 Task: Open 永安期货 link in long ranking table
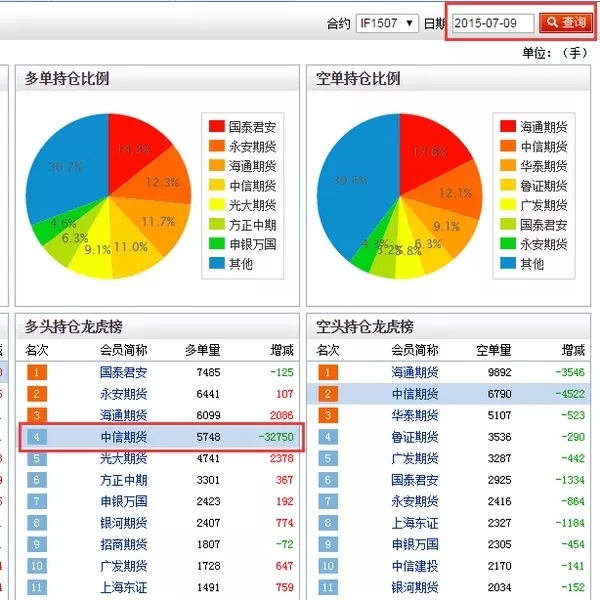(x=124, y=394)
